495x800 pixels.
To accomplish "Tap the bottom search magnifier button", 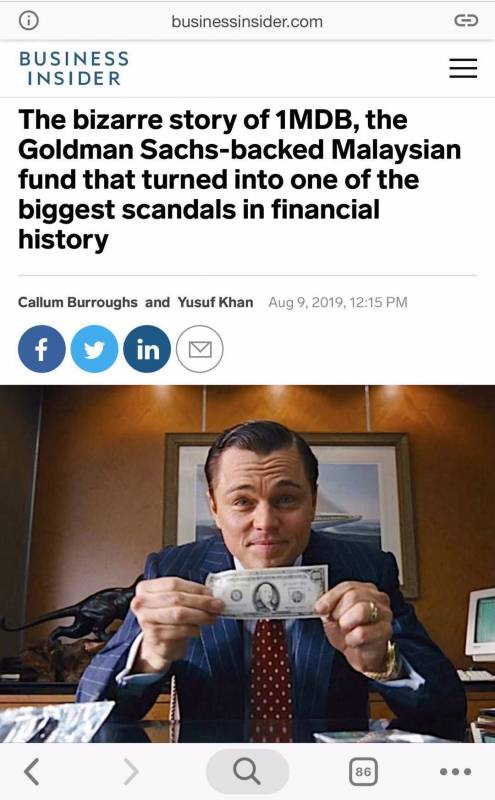I will click(x=247, y=771).
